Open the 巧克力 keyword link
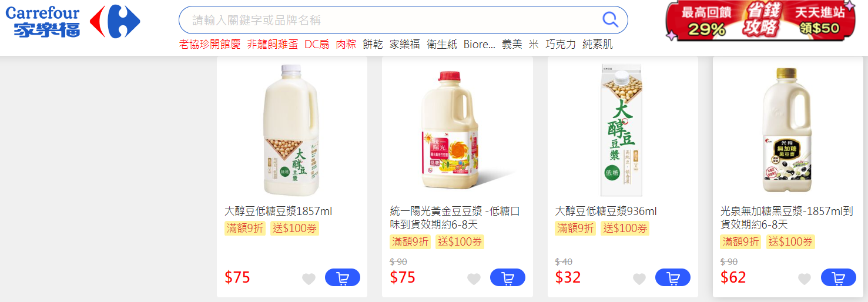 (561, 44)
